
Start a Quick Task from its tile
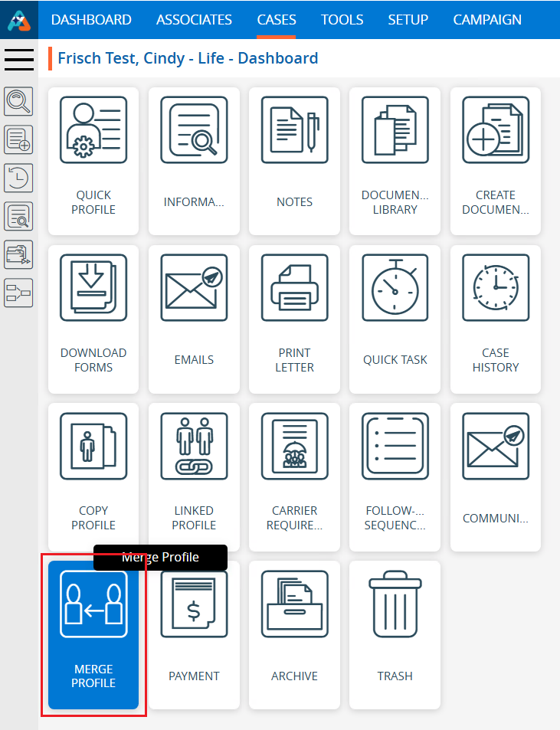pyautogui.click(x=395, y=319)
